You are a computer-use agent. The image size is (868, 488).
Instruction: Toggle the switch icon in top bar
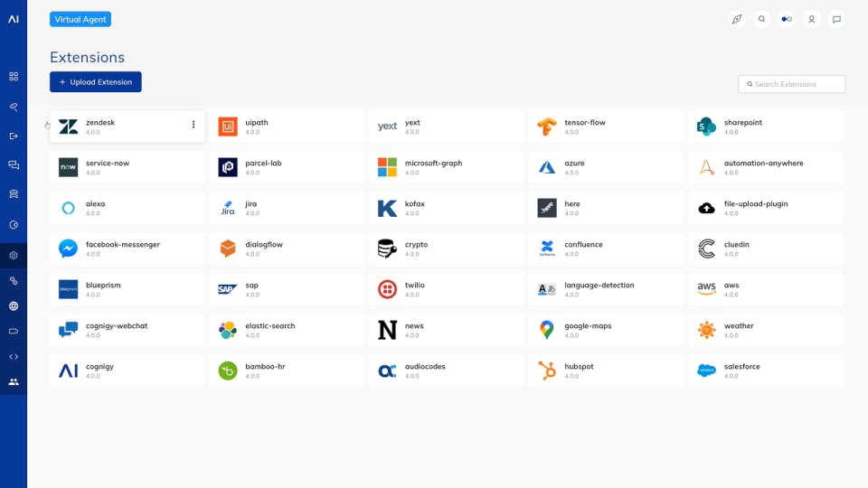[x=787, y=19]
